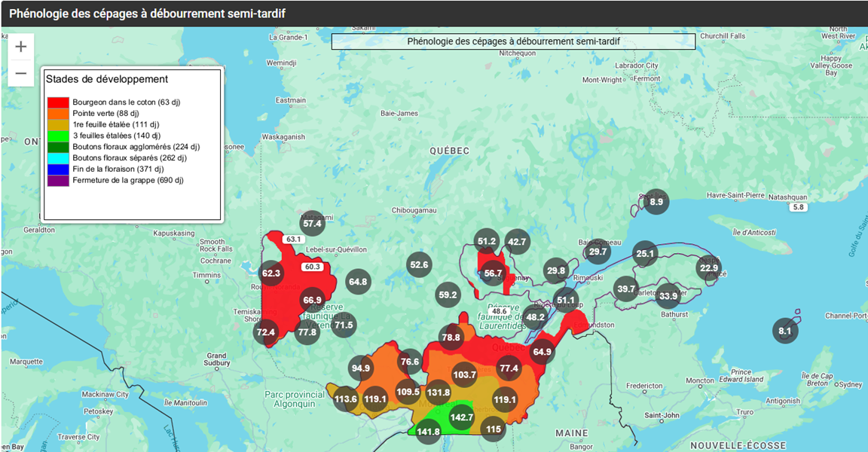Viewport: 868px width, 452px height.
Task: Click the 5.8 label near Natashquan
Action: click(799, 207)
